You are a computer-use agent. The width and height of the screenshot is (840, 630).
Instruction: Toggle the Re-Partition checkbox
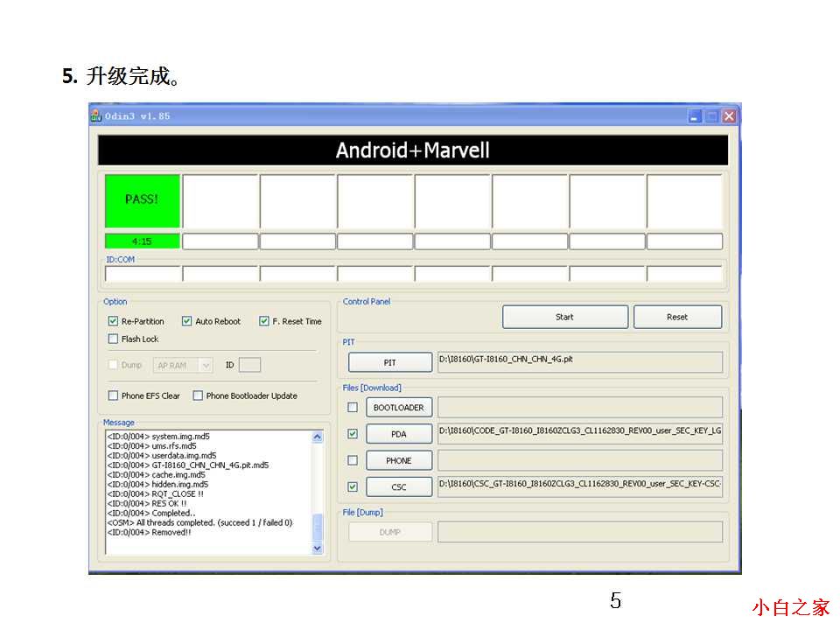point(113,321)
